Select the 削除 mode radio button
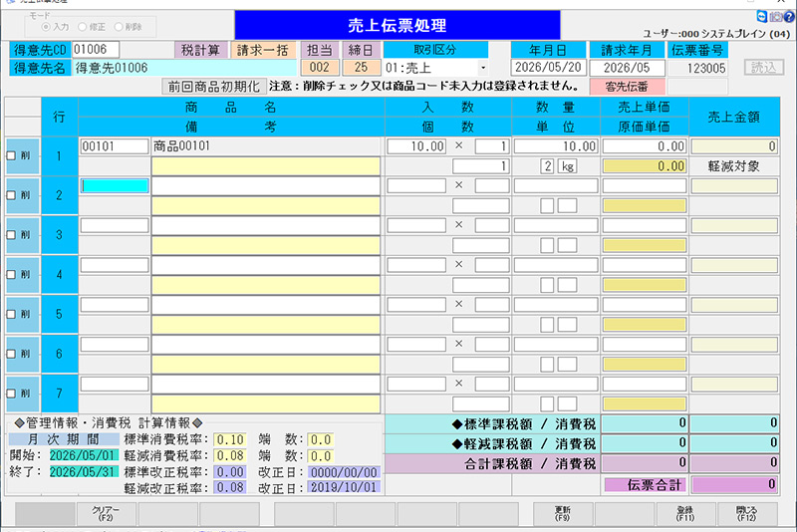Viewport: 797px width, 532px height. [119, 27]
